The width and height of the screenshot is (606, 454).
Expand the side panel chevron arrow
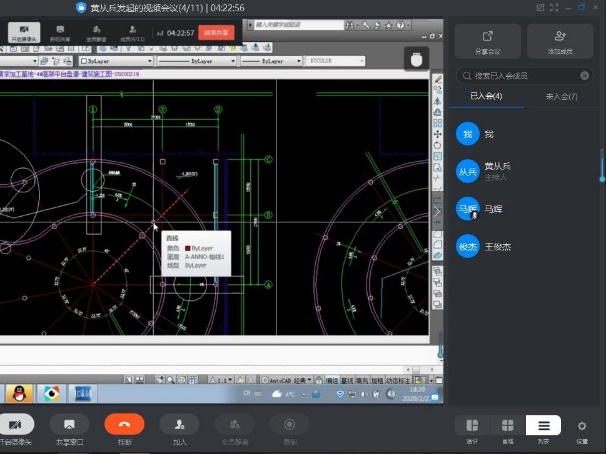[x=436, y=211]
